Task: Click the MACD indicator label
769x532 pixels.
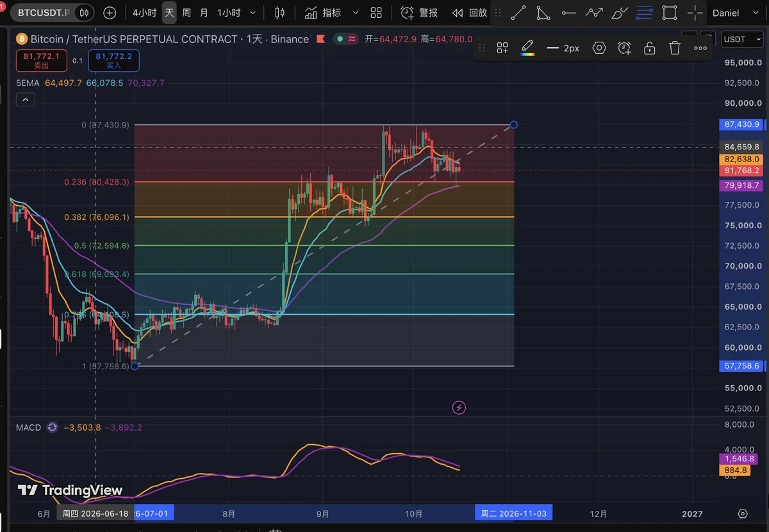Action: pyautogui.click(x=28, y=428)
